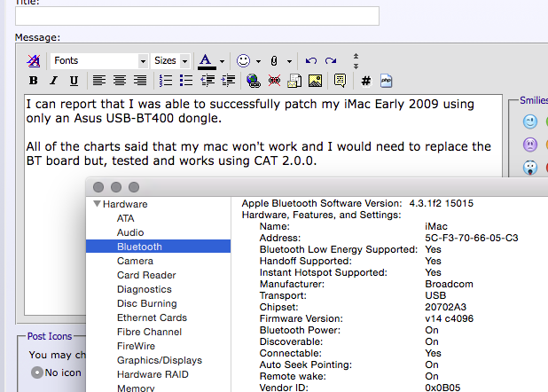548x392 pixels.
Task: Click the Manufacturer value Broadcom
Action: click(x=449, y=284)
